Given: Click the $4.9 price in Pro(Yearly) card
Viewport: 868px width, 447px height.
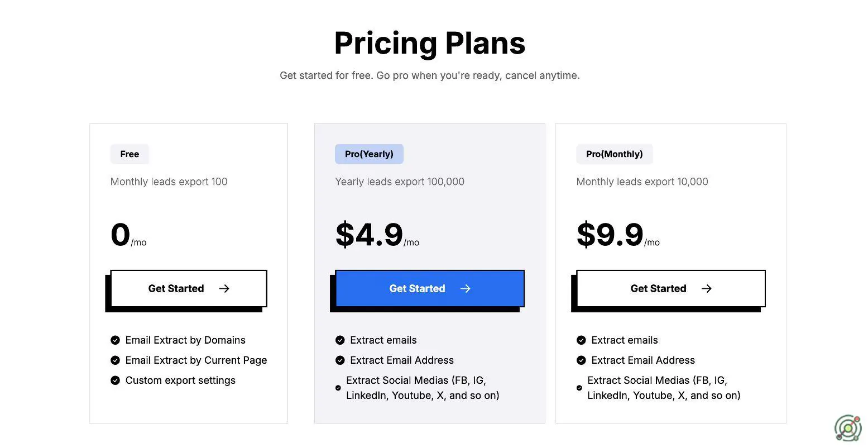Looking at the screenshot, I should 369,234.
